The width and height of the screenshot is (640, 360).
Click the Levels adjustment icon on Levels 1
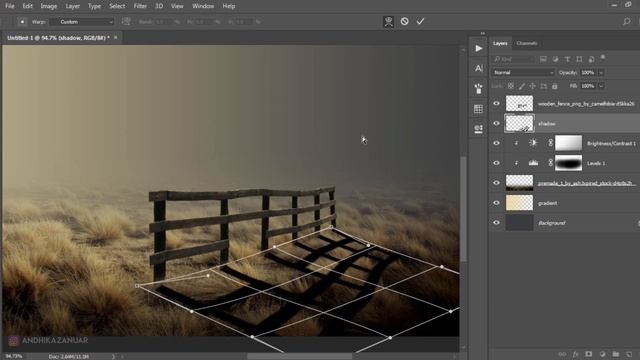click(533, 163)
